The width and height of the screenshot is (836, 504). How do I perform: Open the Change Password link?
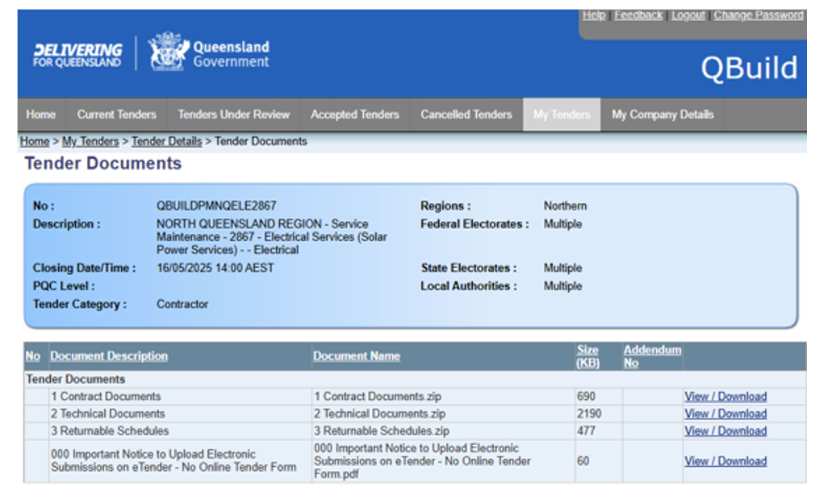pos(758,15)
